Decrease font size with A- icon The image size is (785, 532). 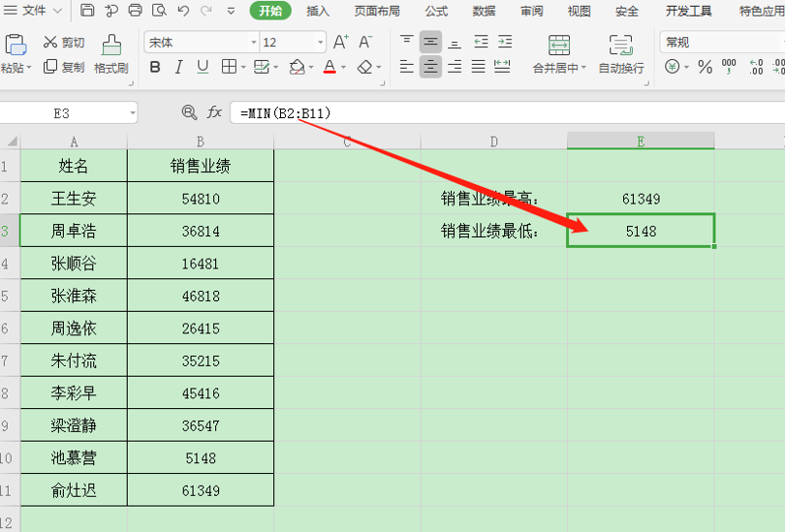pyautogui.click(x=365, y=42)
